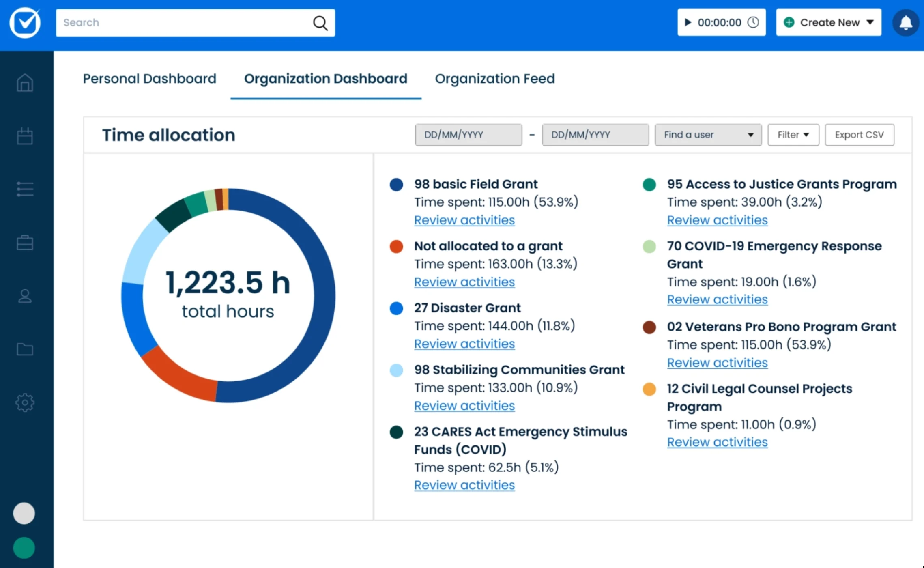Expand the Create New dropdown
924x568 pixels.
coord(828,22)
